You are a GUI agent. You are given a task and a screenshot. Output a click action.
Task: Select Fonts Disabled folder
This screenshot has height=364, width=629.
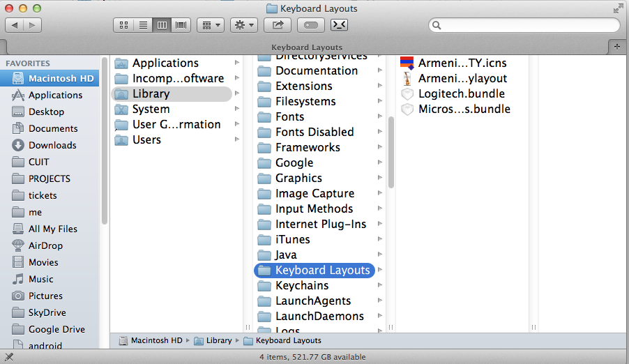[314, 132]
